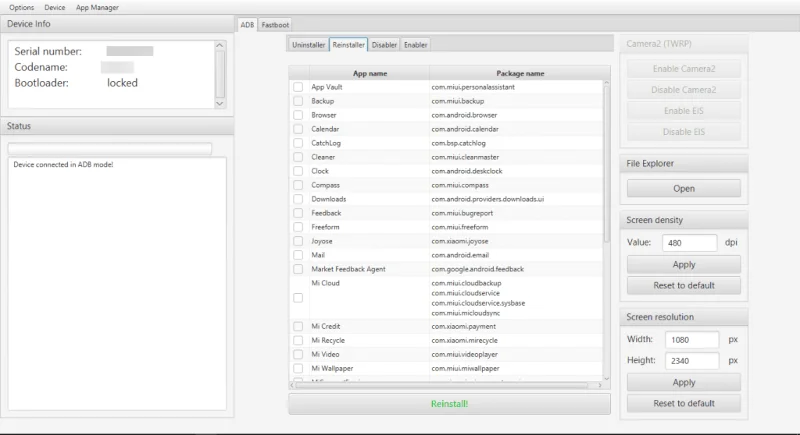Open the Device menu

click(55, 8)
